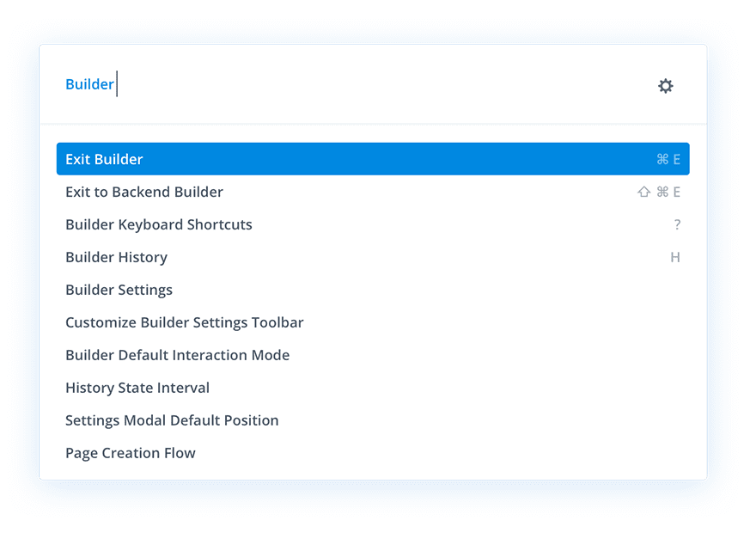The image size is (756, 545).
Task: Select Builder Settings option
Action: [x=373, y=290]
